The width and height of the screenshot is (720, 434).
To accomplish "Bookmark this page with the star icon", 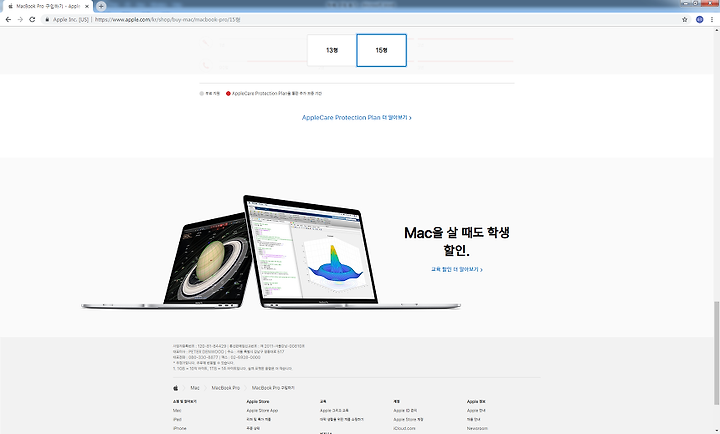I will [x=685, y=19].
